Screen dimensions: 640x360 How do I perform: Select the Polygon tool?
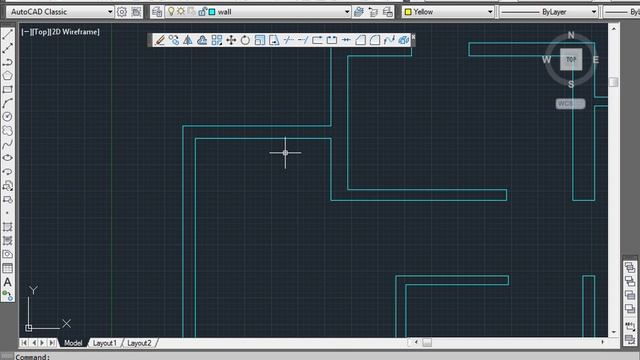click(x=7, y=76)
